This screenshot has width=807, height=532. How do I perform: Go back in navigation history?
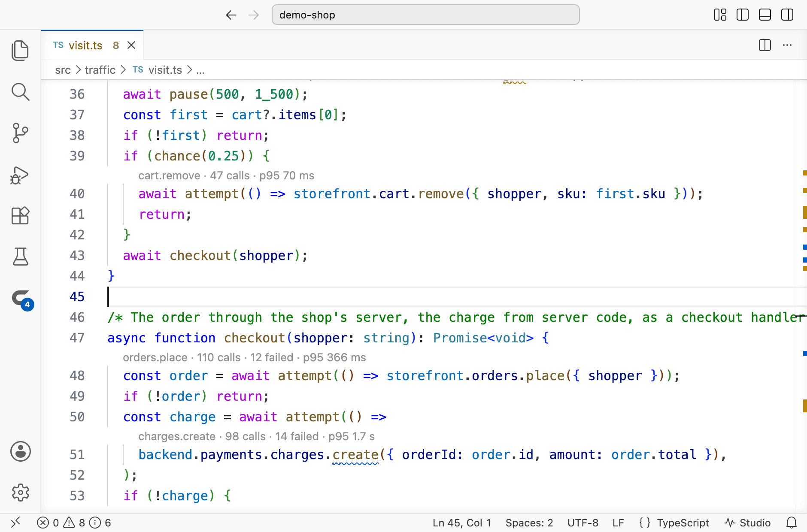pyautogui.click(x=231, y=15)
